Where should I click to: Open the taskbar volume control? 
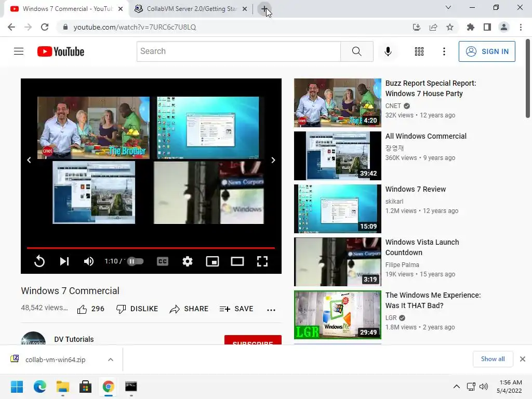[484, 387]
